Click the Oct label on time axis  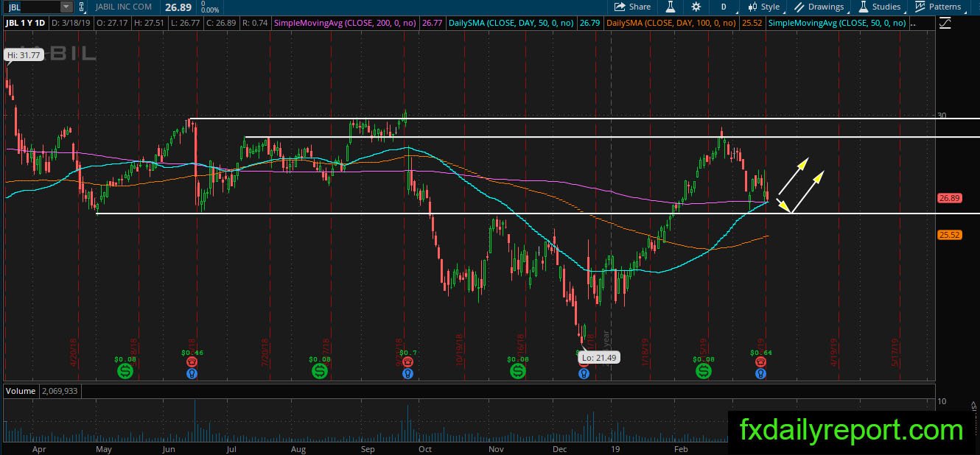(425, 448)
